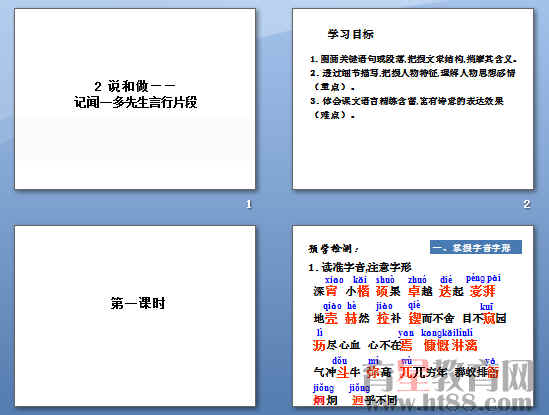
Task: Click the 学习目标 heading on slide two
Action: (x=350, y=34)
